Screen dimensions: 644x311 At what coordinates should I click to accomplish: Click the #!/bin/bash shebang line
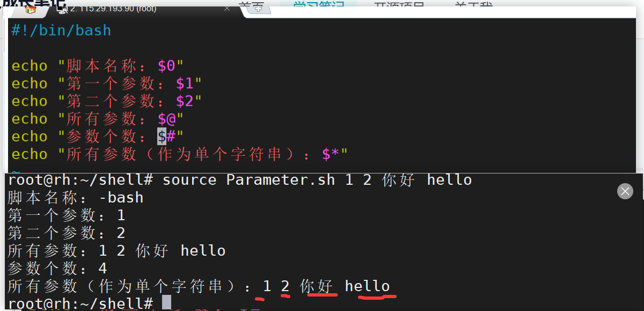click(x=61, y=30)
